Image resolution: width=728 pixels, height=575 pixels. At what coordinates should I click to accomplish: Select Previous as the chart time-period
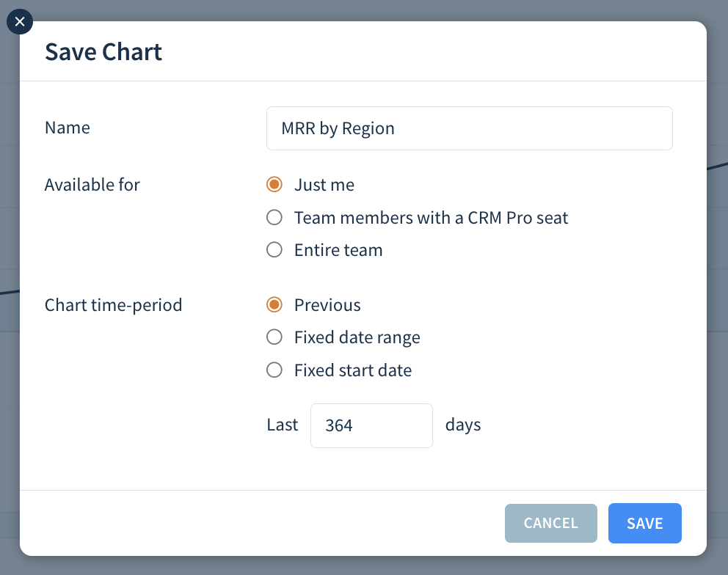274,304
